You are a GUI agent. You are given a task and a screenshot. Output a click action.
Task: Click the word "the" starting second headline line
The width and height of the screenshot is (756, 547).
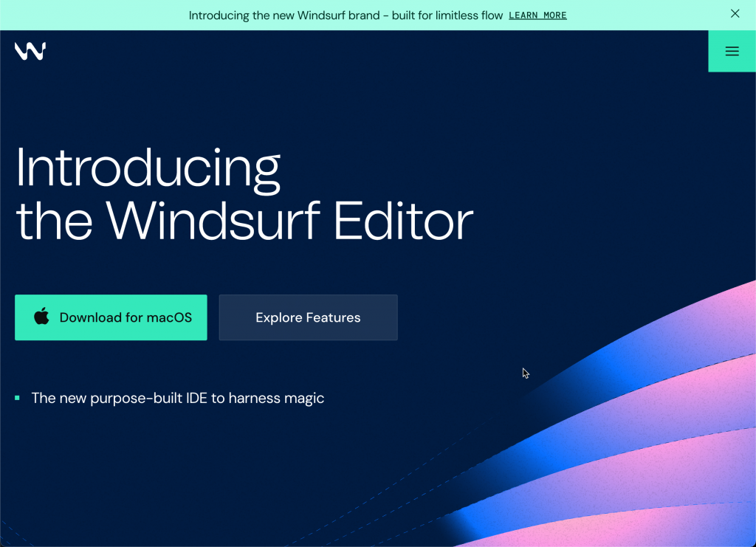coord(54,221)
